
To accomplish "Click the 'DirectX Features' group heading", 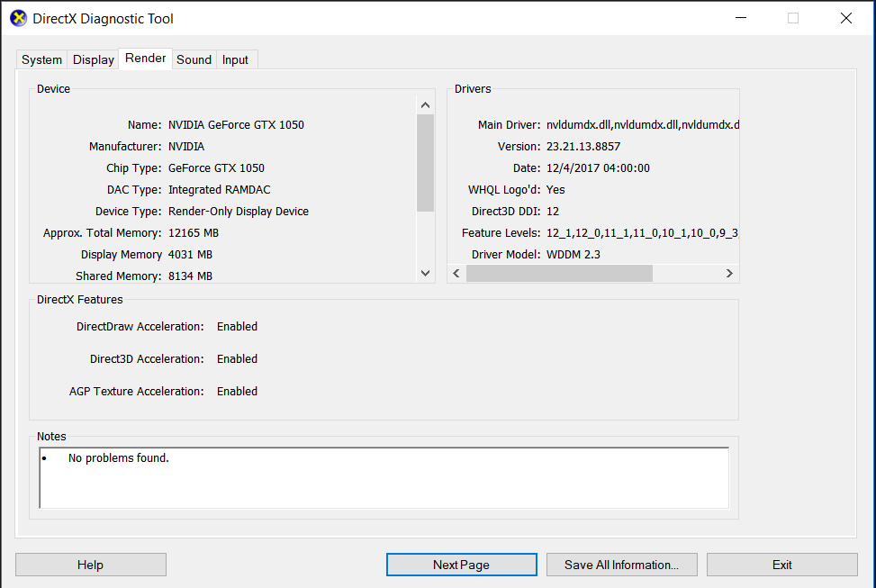I will click(x=80, y=300).
